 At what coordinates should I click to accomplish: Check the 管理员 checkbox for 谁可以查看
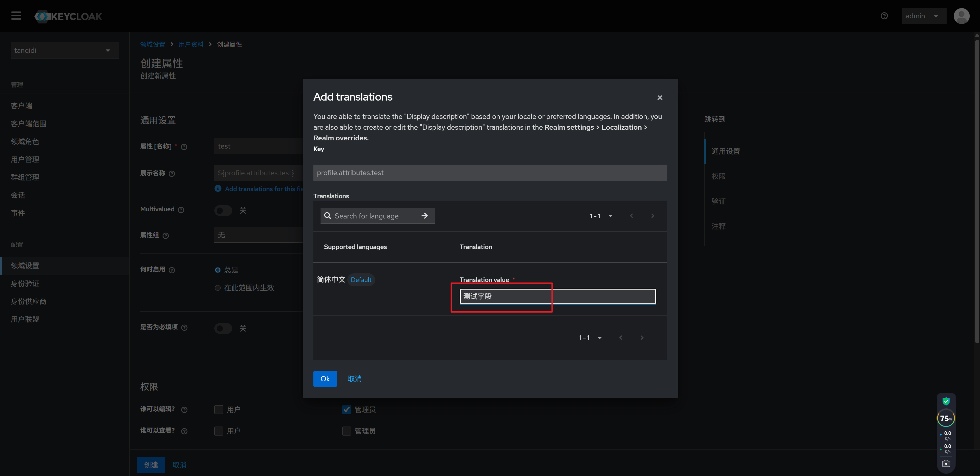[x=347, y=431]
